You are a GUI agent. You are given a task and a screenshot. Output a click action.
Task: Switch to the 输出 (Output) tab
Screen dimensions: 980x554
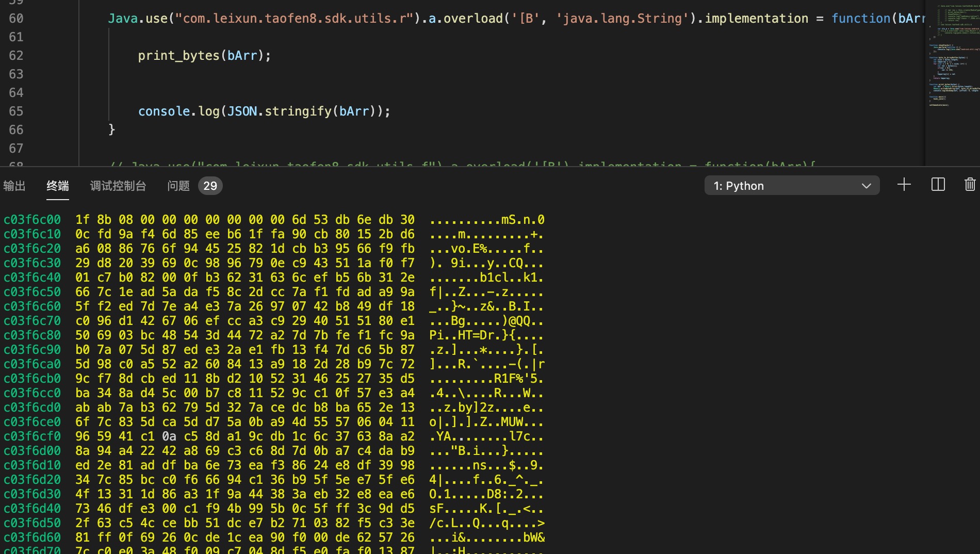pos(14,186)
